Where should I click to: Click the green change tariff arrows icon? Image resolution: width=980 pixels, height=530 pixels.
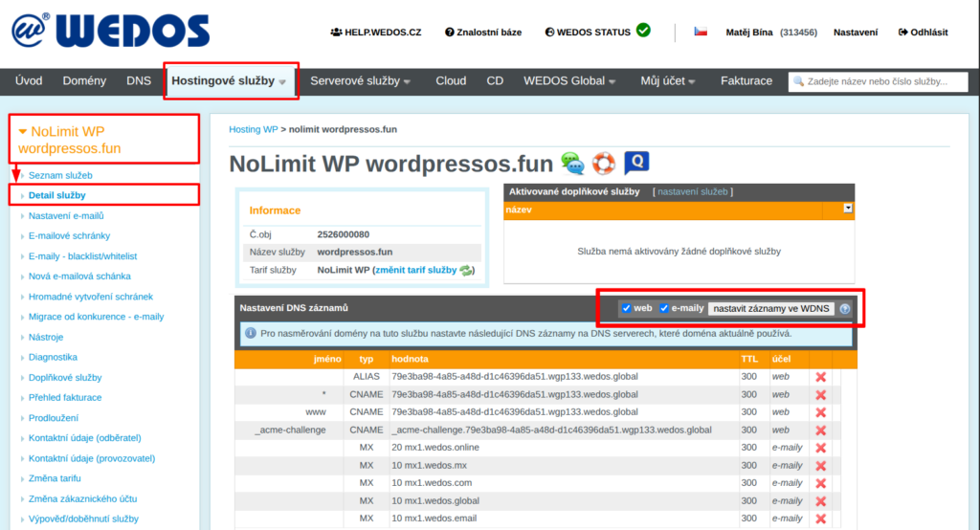(466, 270)
